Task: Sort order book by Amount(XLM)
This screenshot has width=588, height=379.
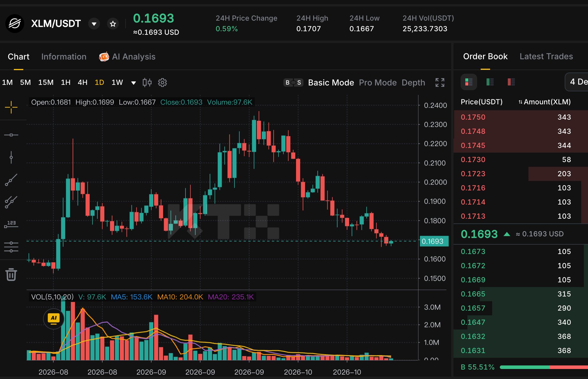Action: pos(545,102)
